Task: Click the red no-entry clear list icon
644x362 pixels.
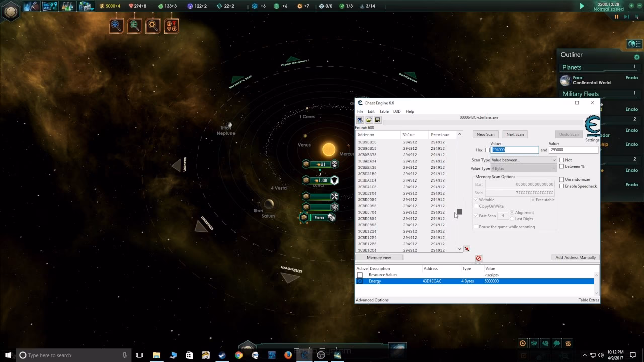Action: coord(478,258)
